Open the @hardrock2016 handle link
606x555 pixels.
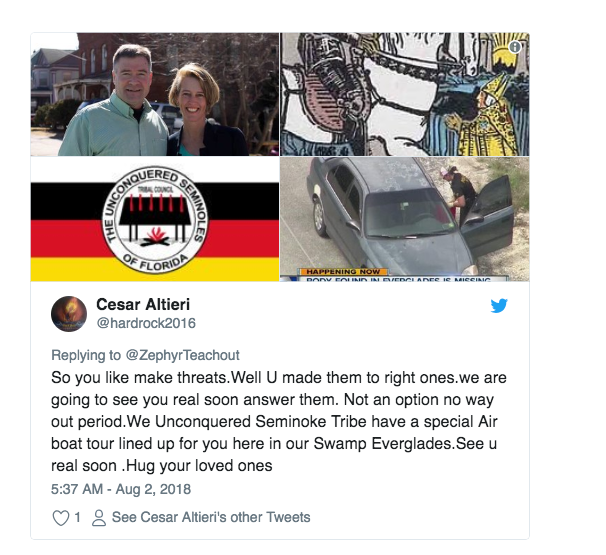pos(146,323)
